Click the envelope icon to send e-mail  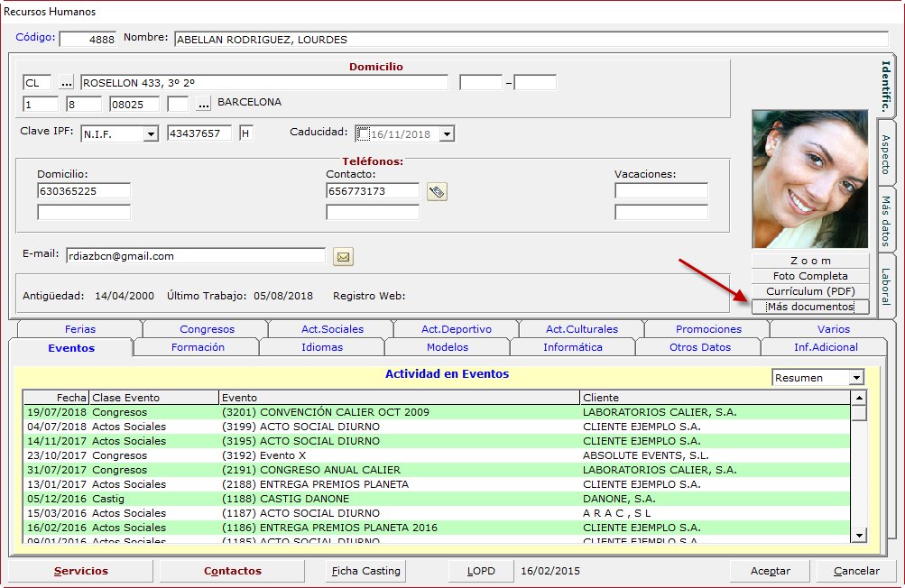point(344,257)
